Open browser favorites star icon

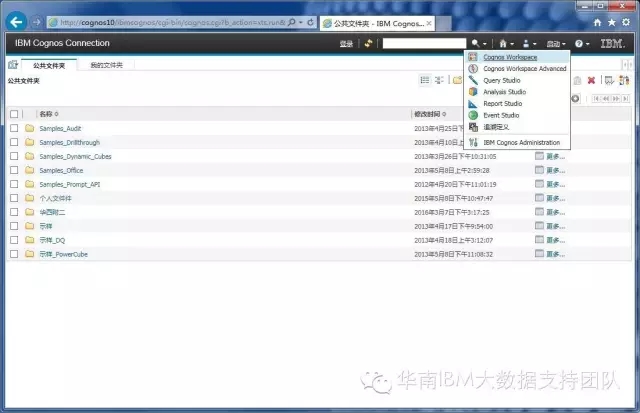point(611,22)
